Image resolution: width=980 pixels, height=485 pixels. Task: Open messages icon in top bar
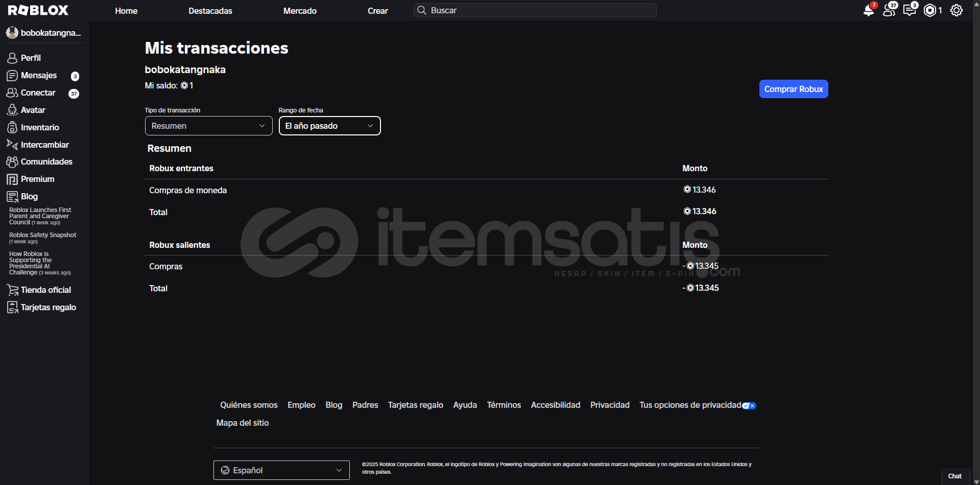[910, 10]
